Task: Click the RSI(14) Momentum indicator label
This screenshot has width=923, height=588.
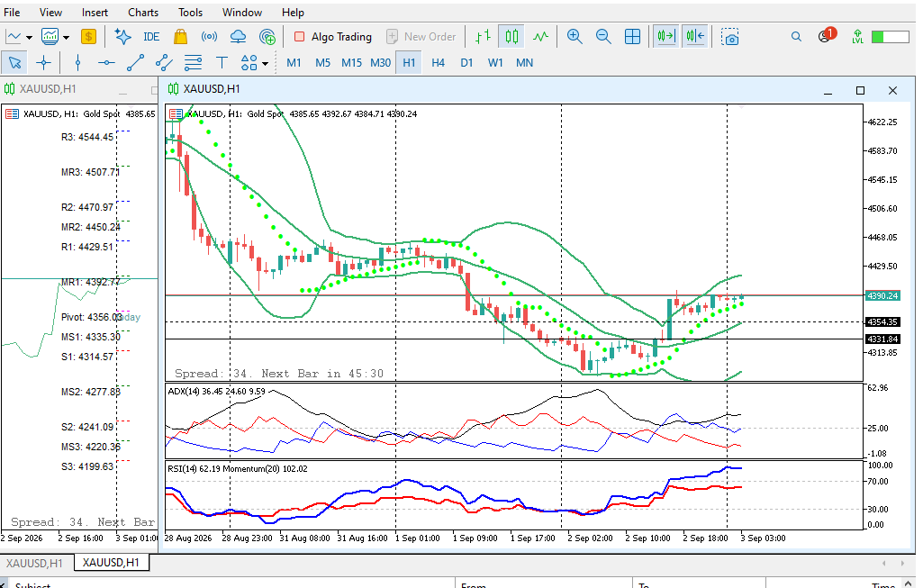Action: pyautogui.click(x=237, y=468)
